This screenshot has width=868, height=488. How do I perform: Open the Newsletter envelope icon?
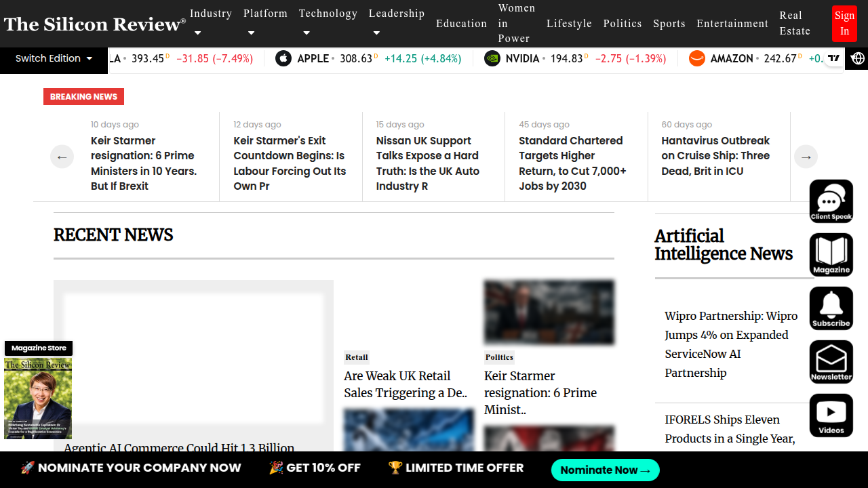tap(831, 362)
